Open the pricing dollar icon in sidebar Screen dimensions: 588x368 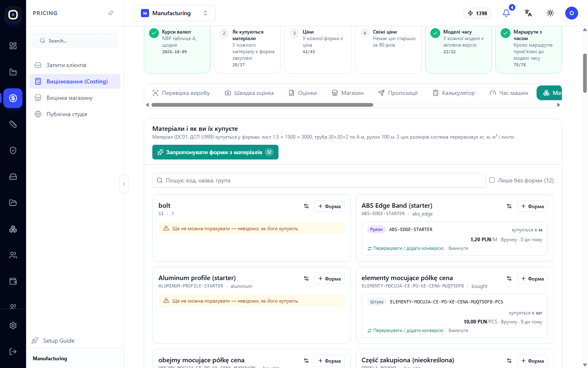[x=13, y=98]
